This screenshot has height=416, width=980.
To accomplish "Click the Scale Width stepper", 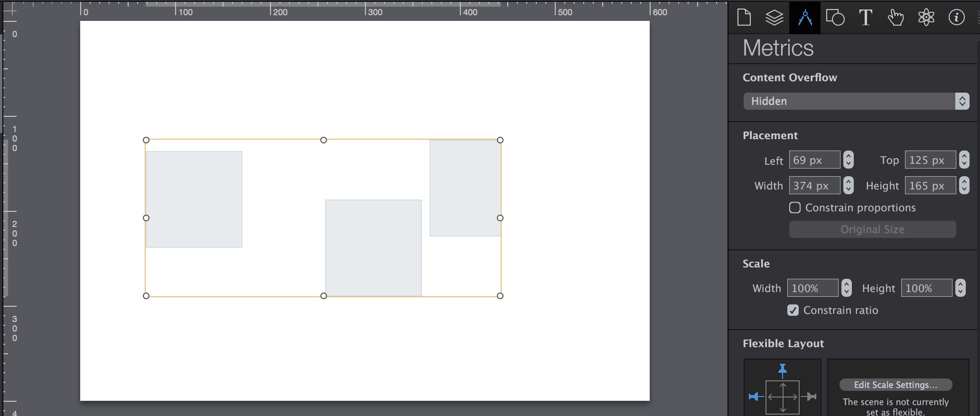I will coord(847,288).
